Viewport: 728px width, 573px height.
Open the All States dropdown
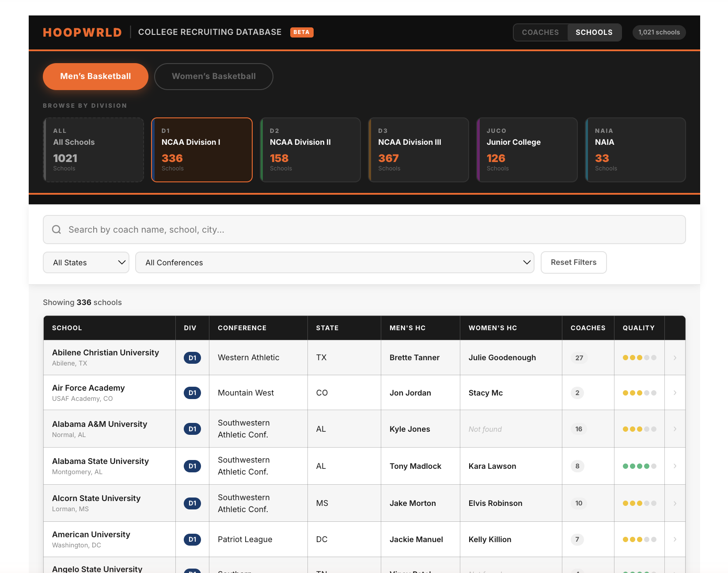click(86, 262)
